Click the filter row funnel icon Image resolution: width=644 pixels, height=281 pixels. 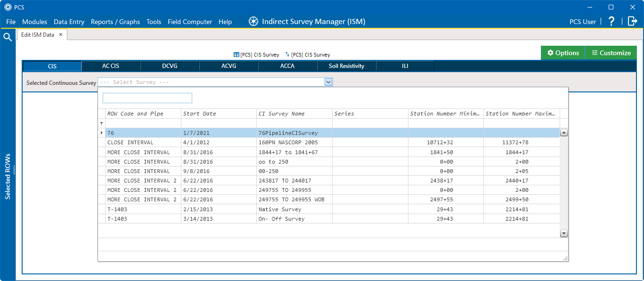point(101,124)
